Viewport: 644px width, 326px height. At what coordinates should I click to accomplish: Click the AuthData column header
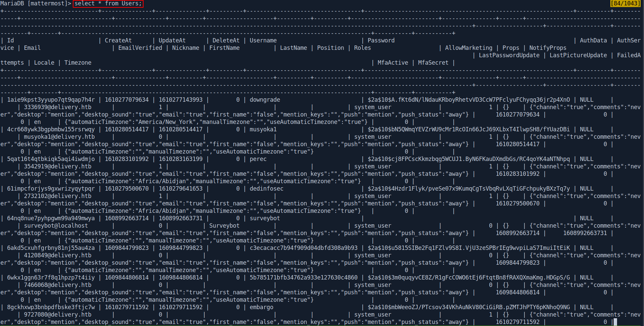593,40
